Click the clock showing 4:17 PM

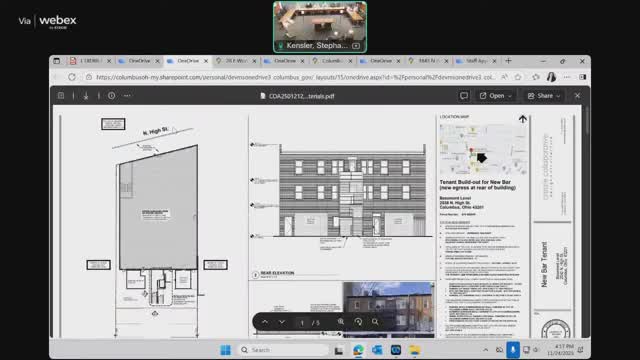(565, 347)
